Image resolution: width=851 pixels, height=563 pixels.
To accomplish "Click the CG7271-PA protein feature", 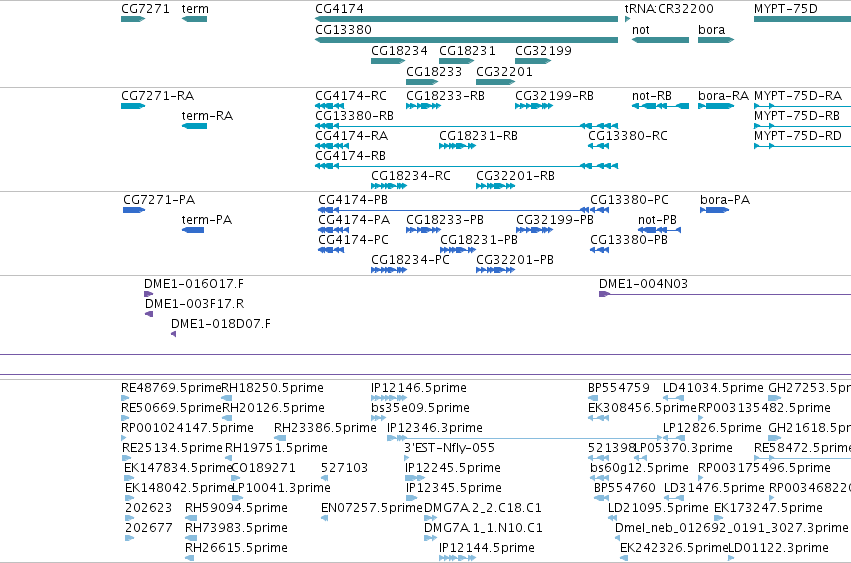I will click(x=134, y=210).
